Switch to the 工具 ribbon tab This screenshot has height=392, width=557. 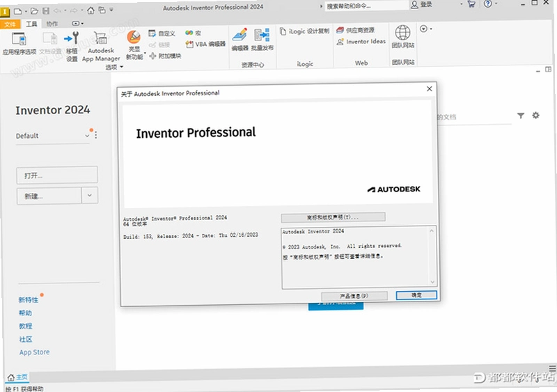pos(31,24)
